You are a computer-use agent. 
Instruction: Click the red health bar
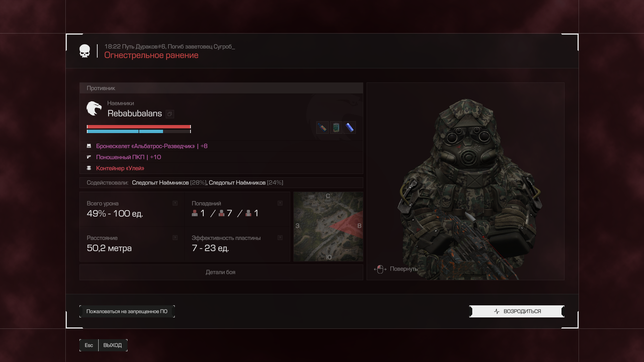click(139, 127)
